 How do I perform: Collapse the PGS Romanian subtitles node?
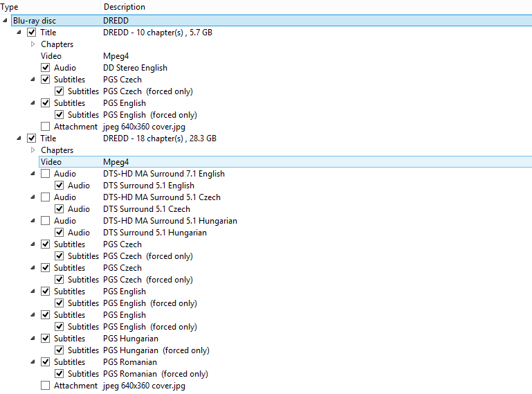[x=33, y=362]
